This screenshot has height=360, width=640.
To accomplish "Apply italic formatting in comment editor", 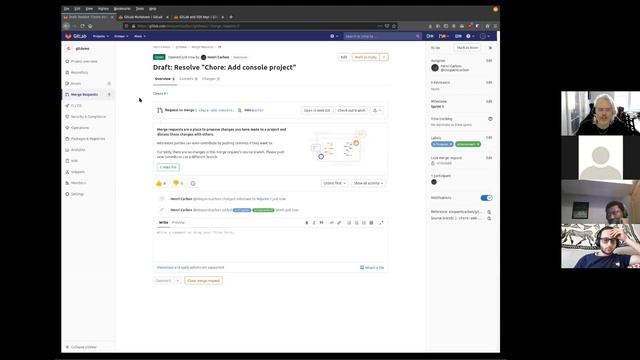I will coord(314,223).
